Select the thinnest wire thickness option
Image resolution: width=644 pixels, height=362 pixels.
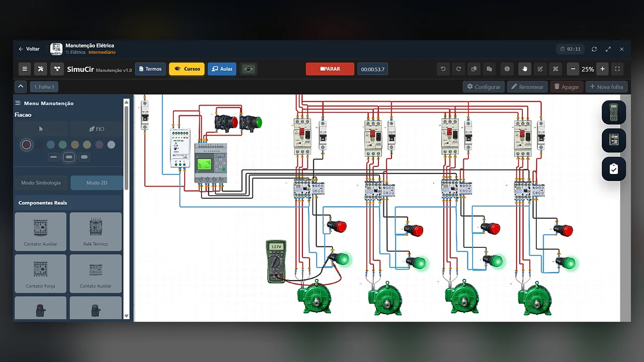coord(53,157)
